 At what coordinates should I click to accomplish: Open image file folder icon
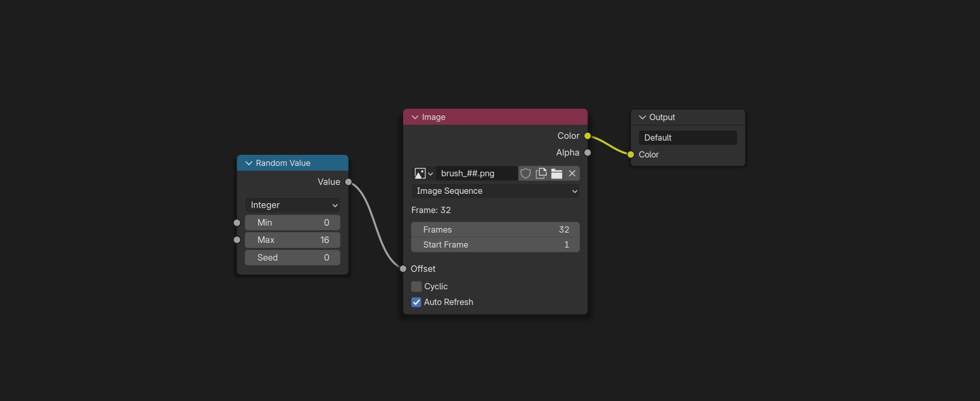(x=556, y=174)
